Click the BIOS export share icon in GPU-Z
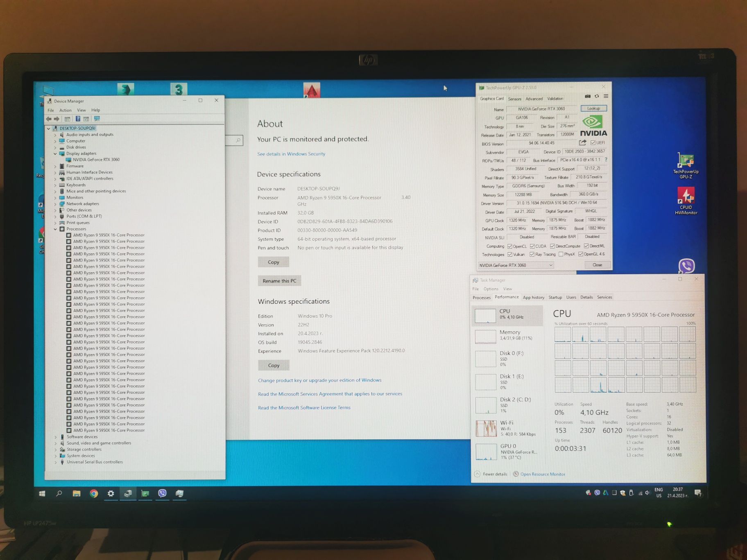 (x=582, y=143)
